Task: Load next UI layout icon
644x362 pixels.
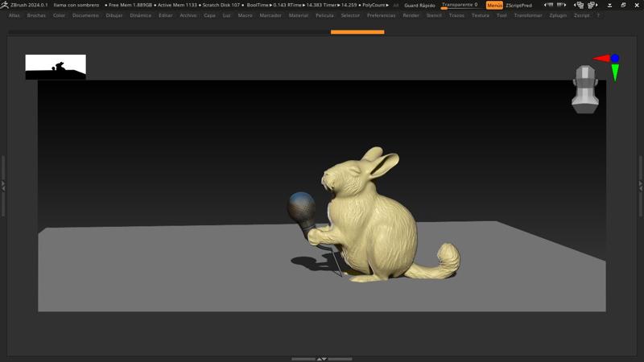Action: tap(592, 5)
